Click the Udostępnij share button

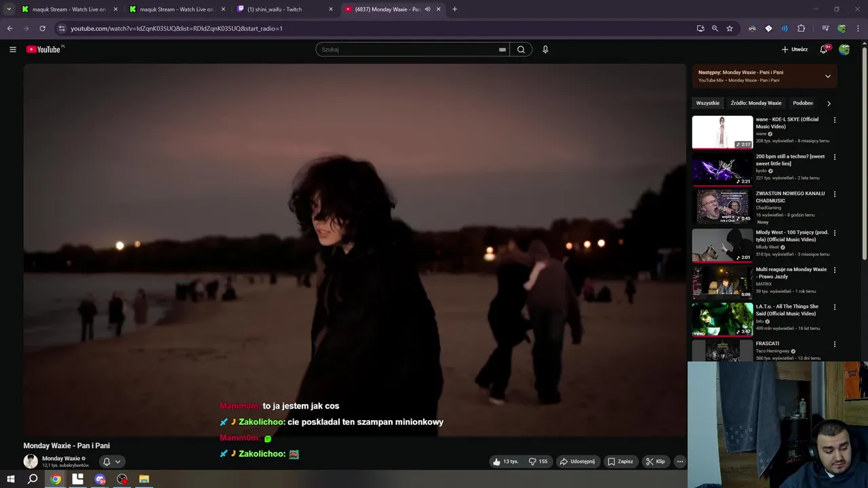pyautogui.click(x=577, y=462)
